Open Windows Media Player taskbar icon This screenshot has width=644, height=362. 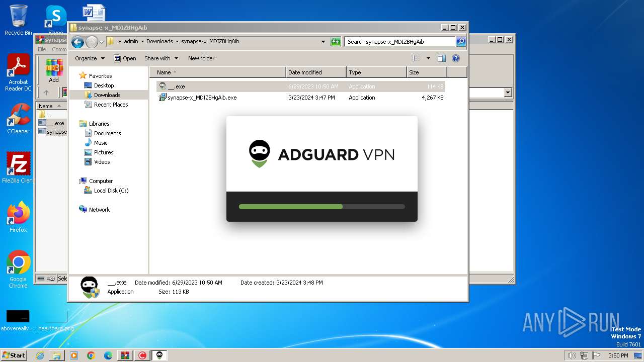(74, 355)
